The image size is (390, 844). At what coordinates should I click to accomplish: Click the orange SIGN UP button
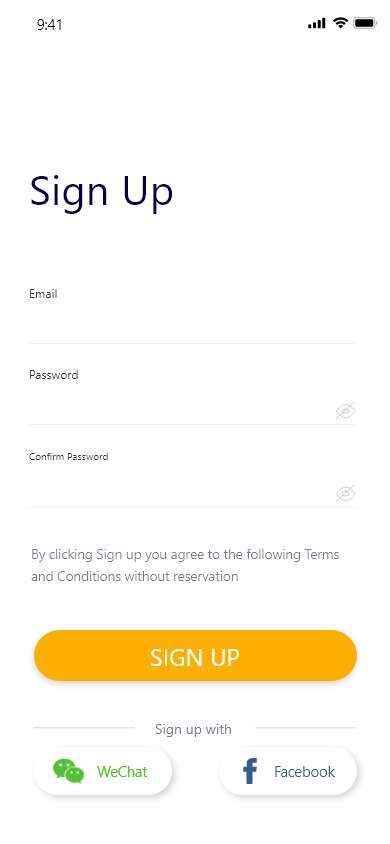click(195, 656)
